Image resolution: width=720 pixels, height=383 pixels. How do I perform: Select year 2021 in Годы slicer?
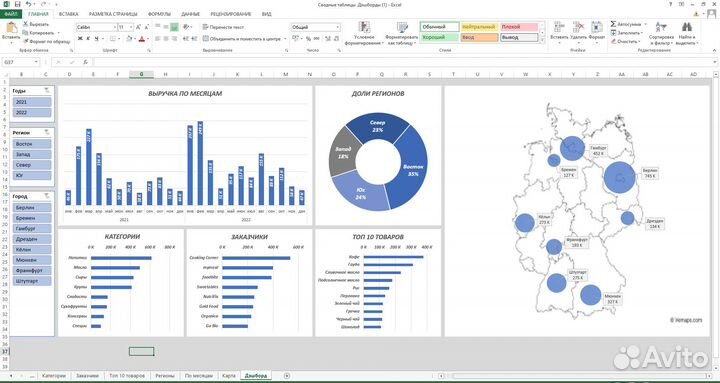tap(32, 102)
